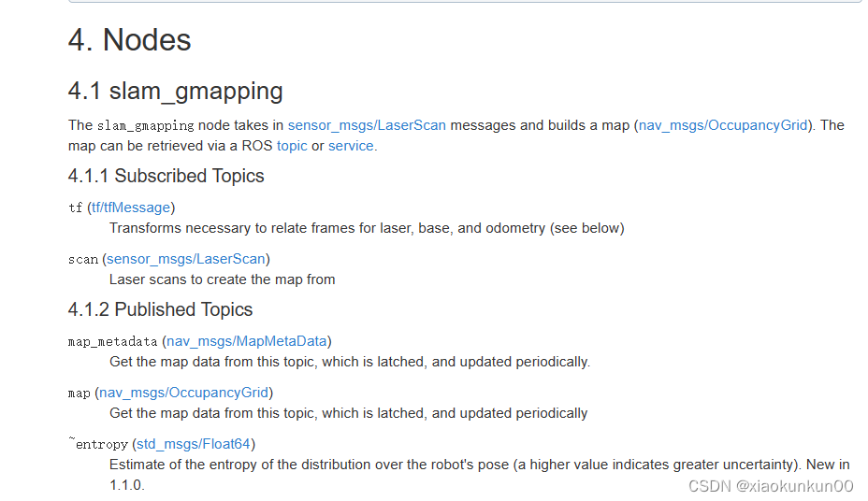Click the 'scan' topic name
Screen dimensions: 868x501
(83, 259)
